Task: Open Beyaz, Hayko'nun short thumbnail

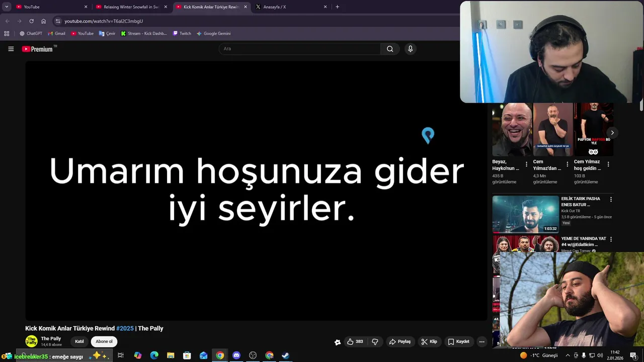Action: click(x=512, y=130)
